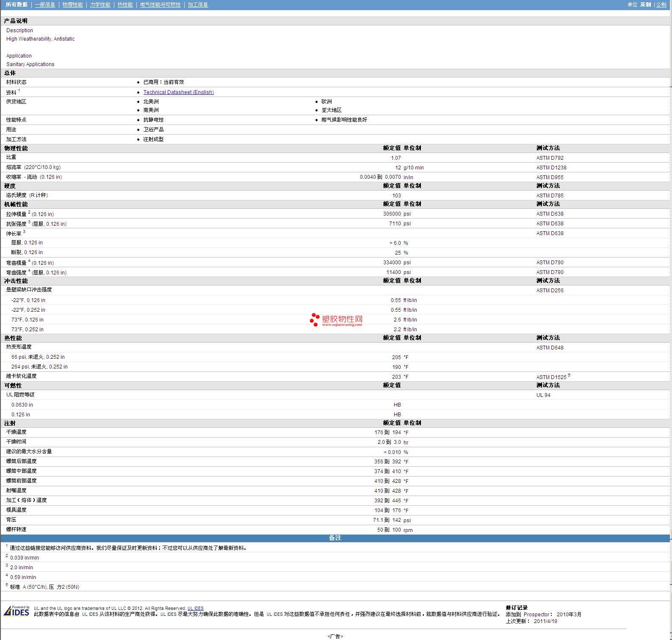Open the 力学性能 tab
The height and width of the screenshot is (640, 672).
tap(100, 5)
